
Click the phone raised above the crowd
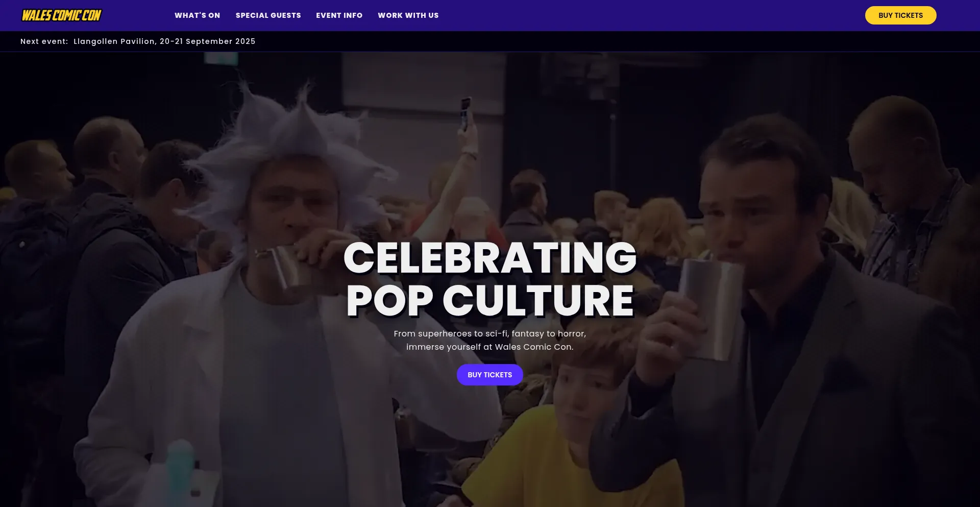465,113
